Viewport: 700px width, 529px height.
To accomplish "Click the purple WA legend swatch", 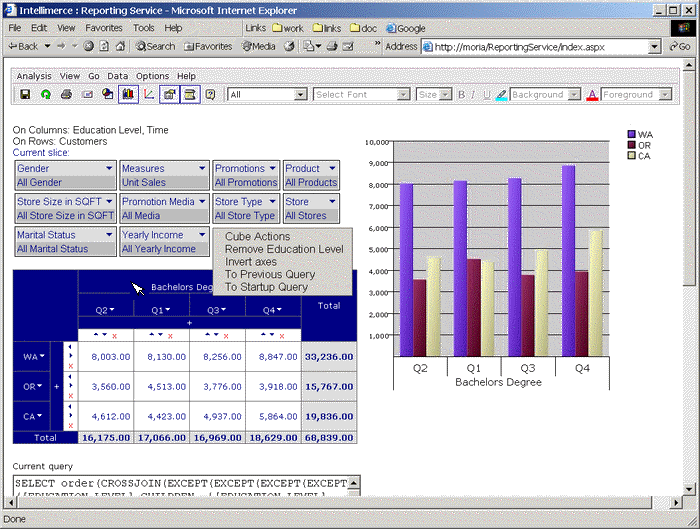I will 631,134.
